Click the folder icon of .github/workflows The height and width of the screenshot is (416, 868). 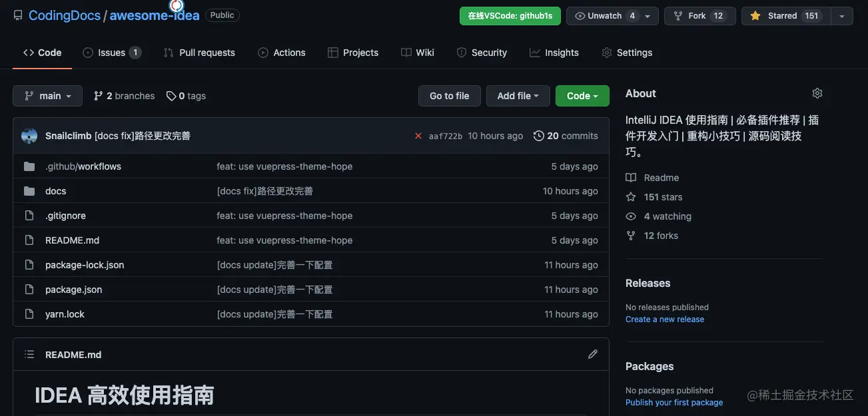coord(29,166)
